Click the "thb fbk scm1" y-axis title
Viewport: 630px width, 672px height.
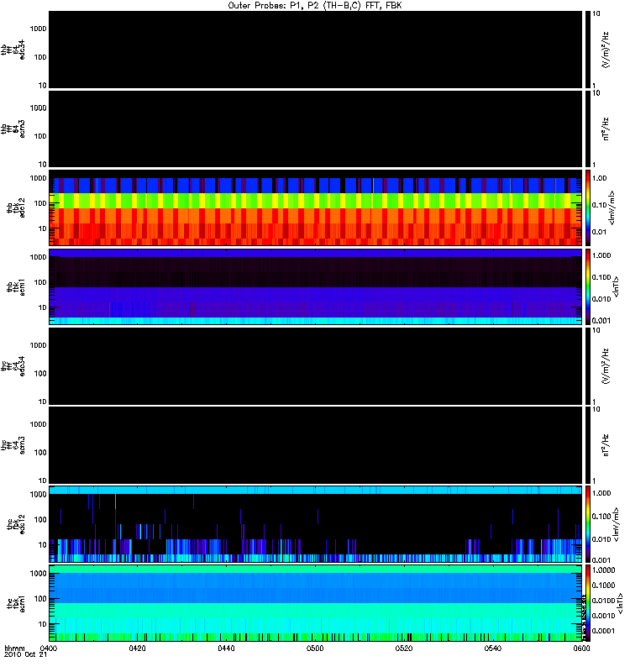(x=16, y=286)
